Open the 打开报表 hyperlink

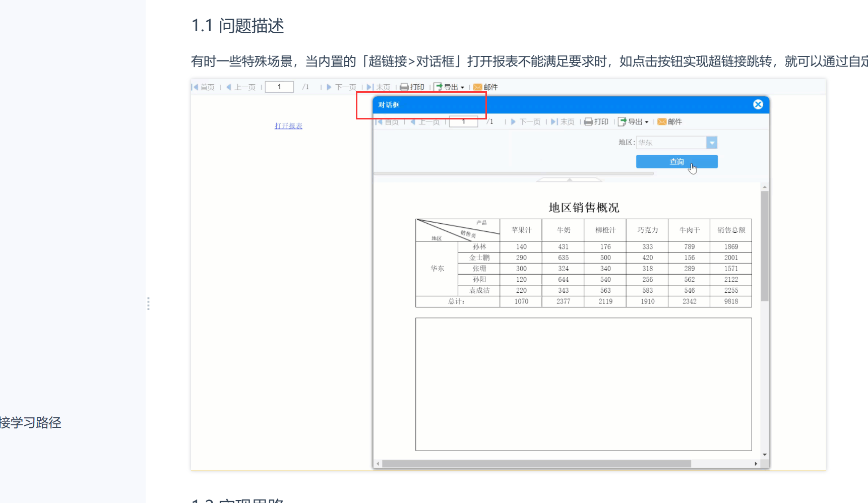point(288,126)
